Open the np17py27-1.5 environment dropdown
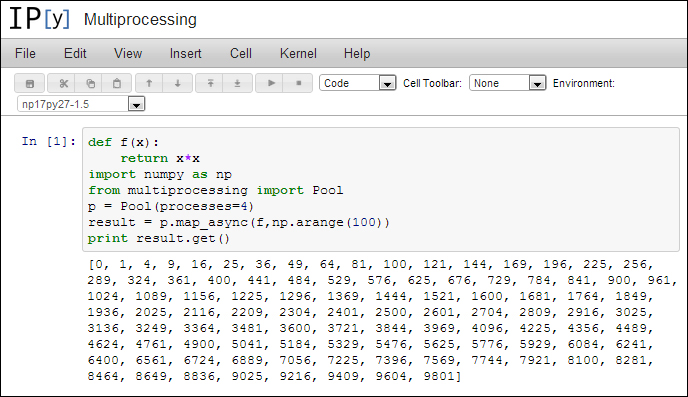 81,104
